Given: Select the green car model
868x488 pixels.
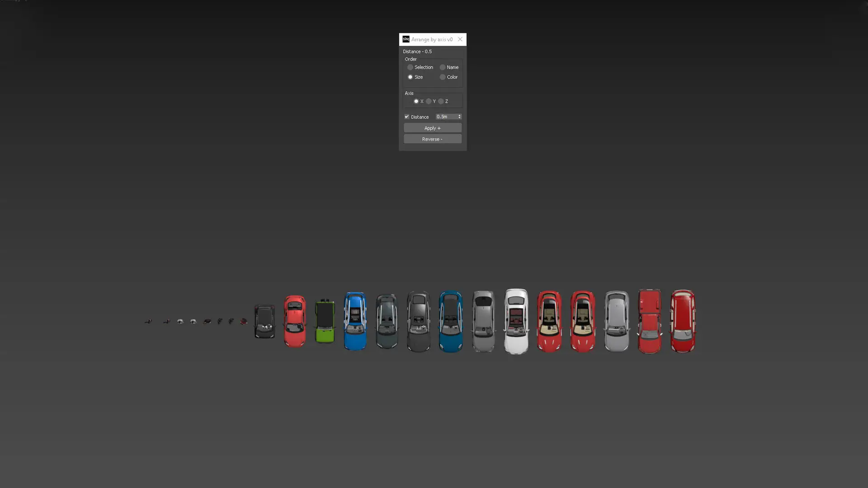Looking at the screenshot, I should (x=325, y=321).
